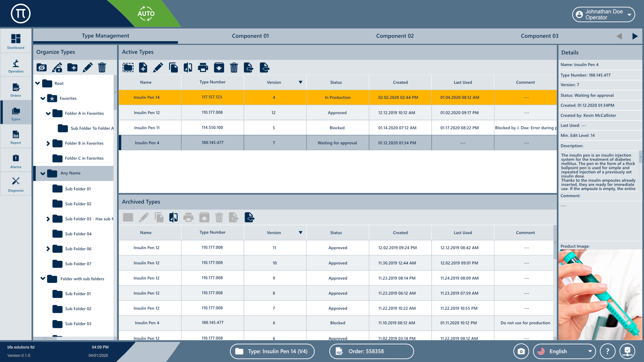
Task: Add a new folder in Organize Types
Action: pos(72,68)
